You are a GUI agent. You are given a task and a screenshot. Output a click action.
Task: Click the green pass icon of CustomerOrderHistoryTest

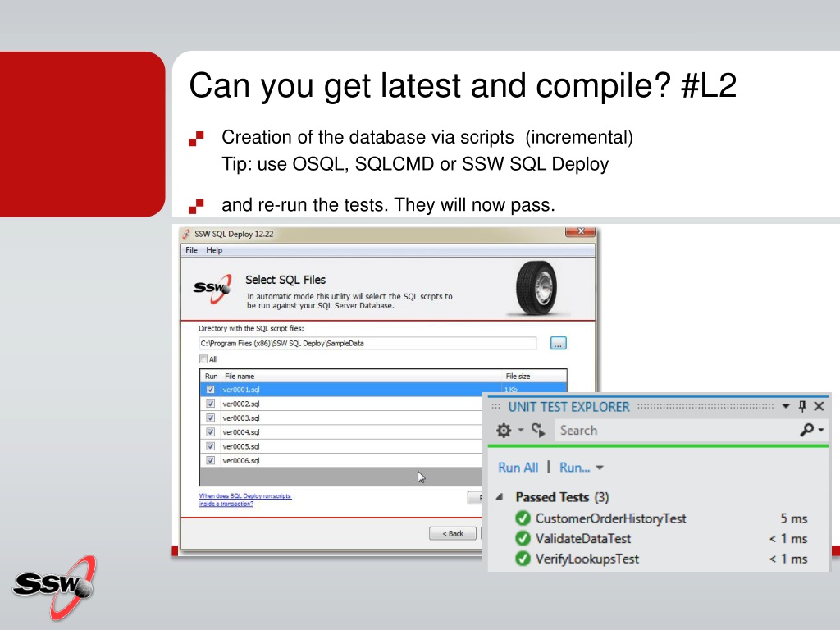pos(523,518)
